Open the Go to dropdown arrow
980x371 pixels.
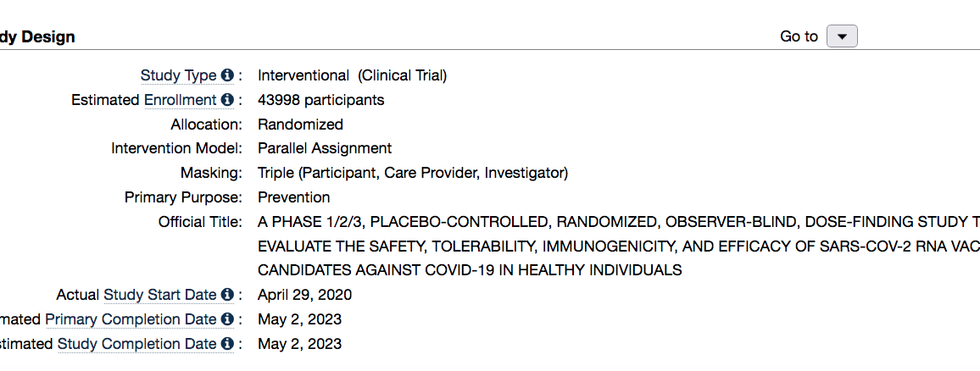click(x=842, y=37)
